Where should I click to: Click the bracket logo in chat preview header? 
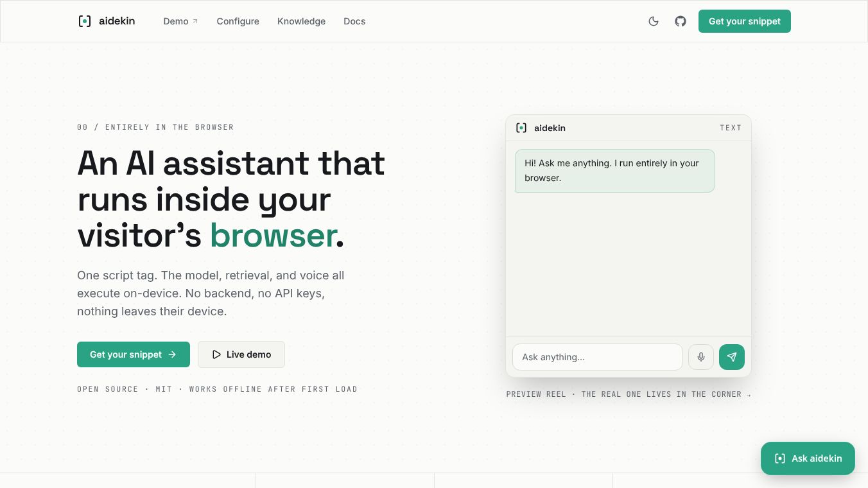click(521, 128)
